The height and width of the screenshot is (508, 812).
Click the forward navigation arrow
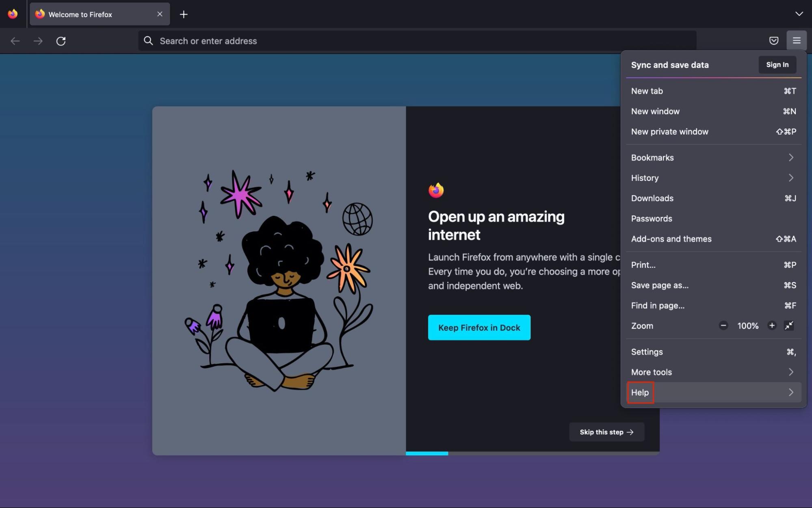click(38, 41)
